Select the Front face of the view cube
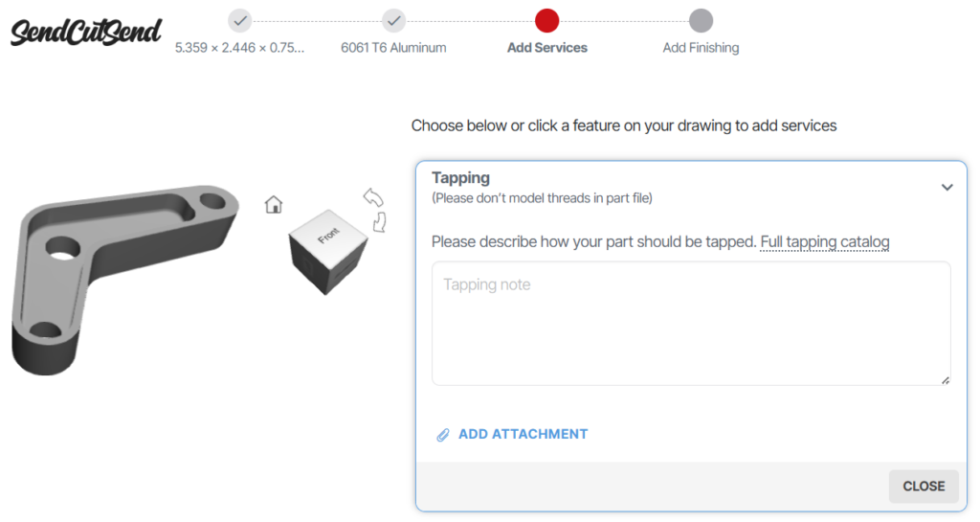The width and height of the screenshot is (980, 522). pyautogui.click(x=327, y=236)
